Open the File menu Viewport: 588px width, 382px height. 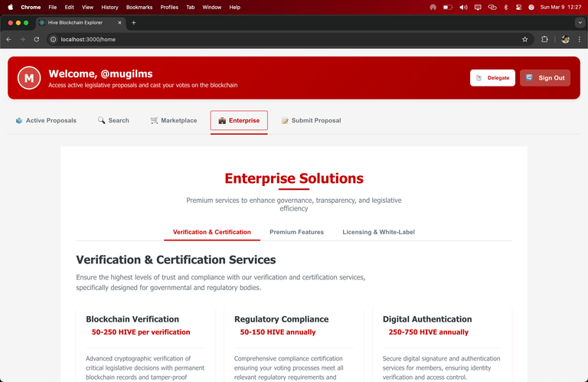click(x=53, y=7)
